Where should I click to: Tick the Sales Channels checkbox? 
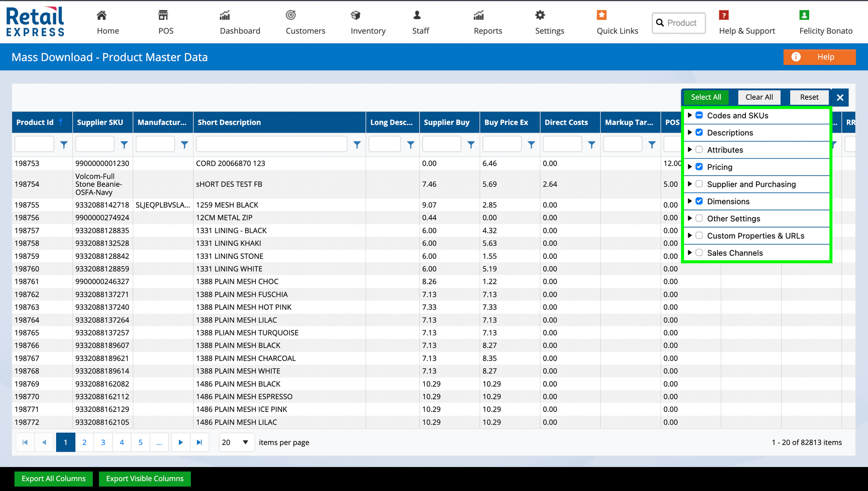coord(699,253)
